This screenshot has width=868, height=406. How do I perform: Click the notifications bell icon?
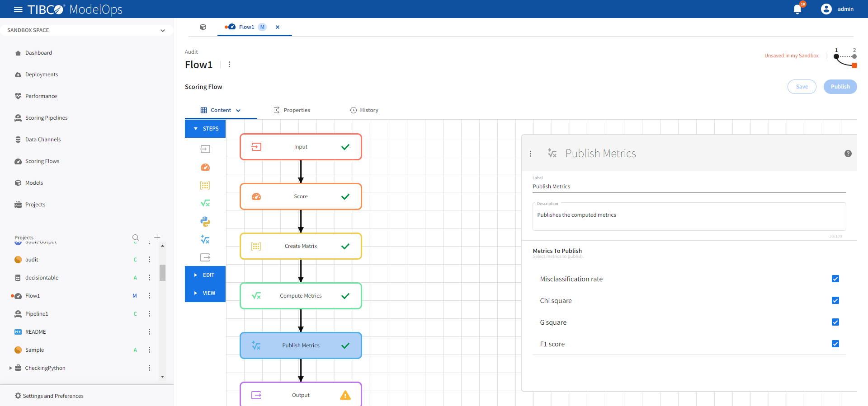[797, 9]
